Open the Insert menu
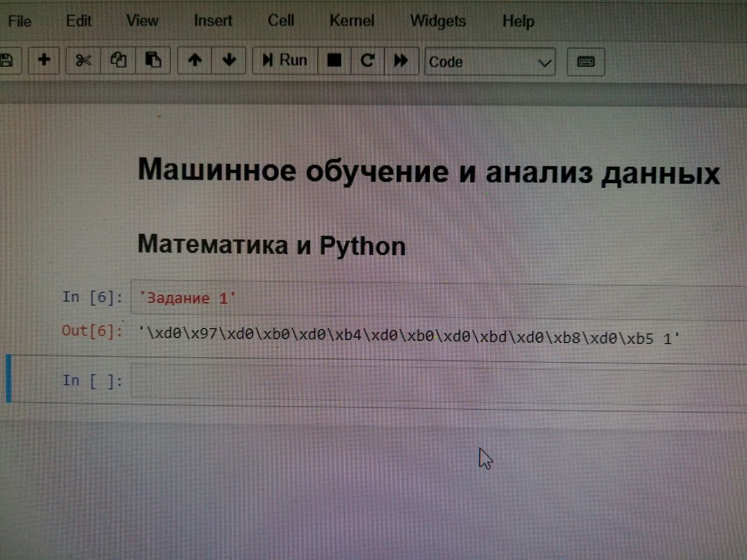The width and height of the screenshot is (747, 560). pos(213,22)
